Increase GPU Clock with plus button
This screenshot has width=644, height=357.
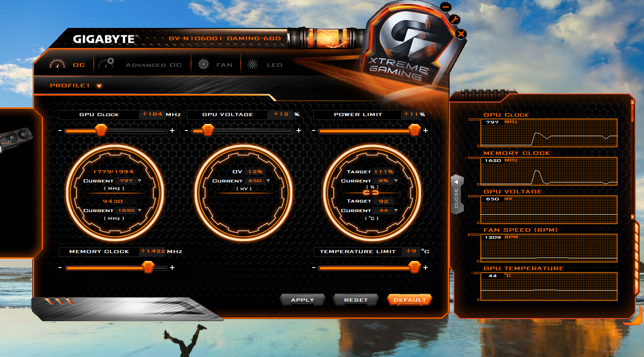[172, 130]
